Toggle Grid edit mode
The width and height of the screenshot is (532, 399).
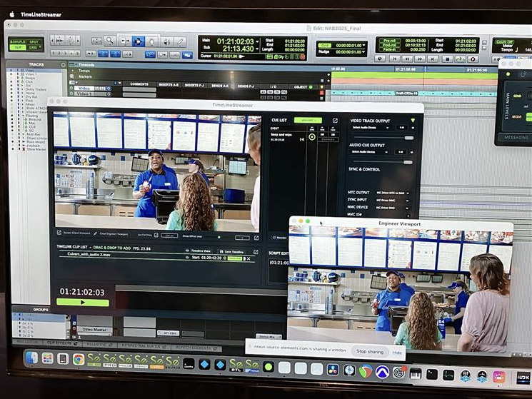pos(34,48)
